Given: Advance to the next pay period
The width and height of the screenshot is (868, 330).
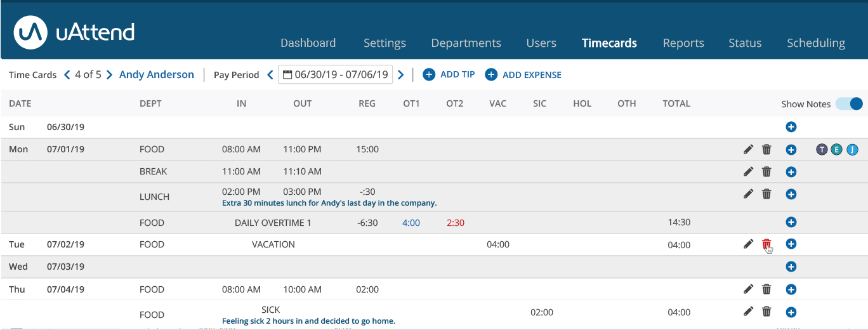Looking at the screenshot, I should coord(400,75).
